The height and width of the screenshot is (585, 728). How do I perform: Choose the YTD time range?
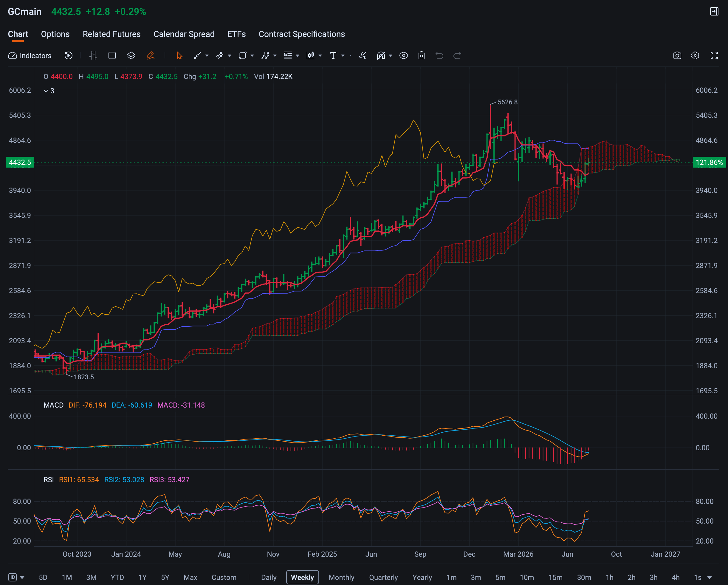[117, 577]
